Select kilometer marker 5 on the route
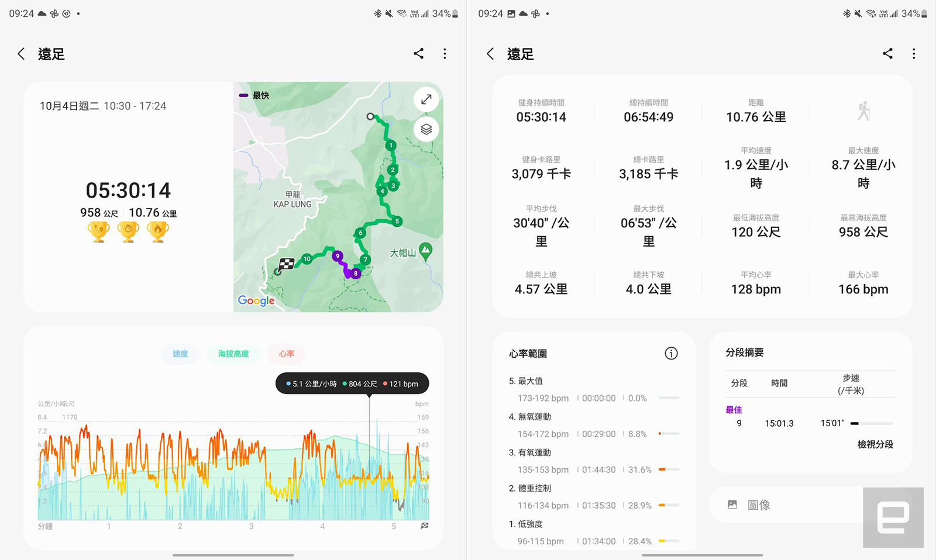Image resolution: width=936 pixels, height=560 pixels. (397, 221)
